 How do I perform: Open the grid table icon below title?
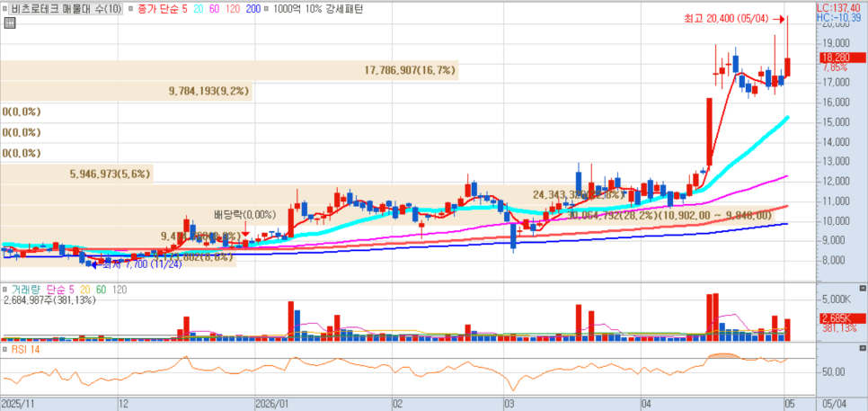pyautogui.click(x=9, y=22)
